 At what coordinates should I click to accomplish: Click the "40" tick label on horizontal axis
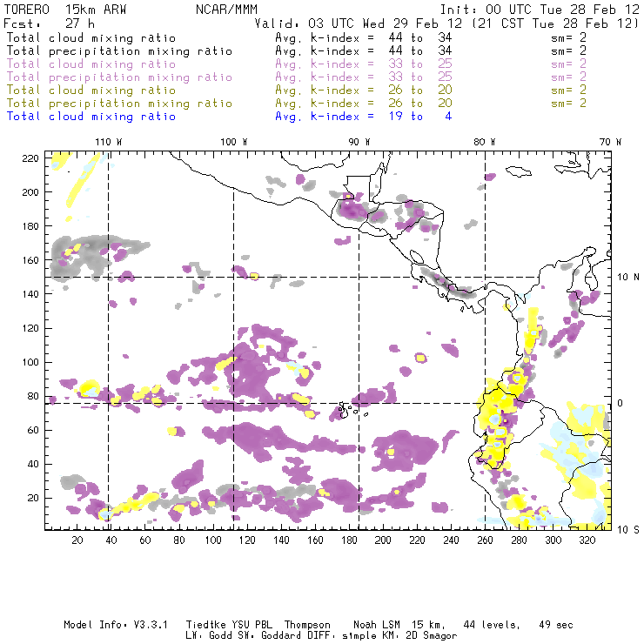111,540
